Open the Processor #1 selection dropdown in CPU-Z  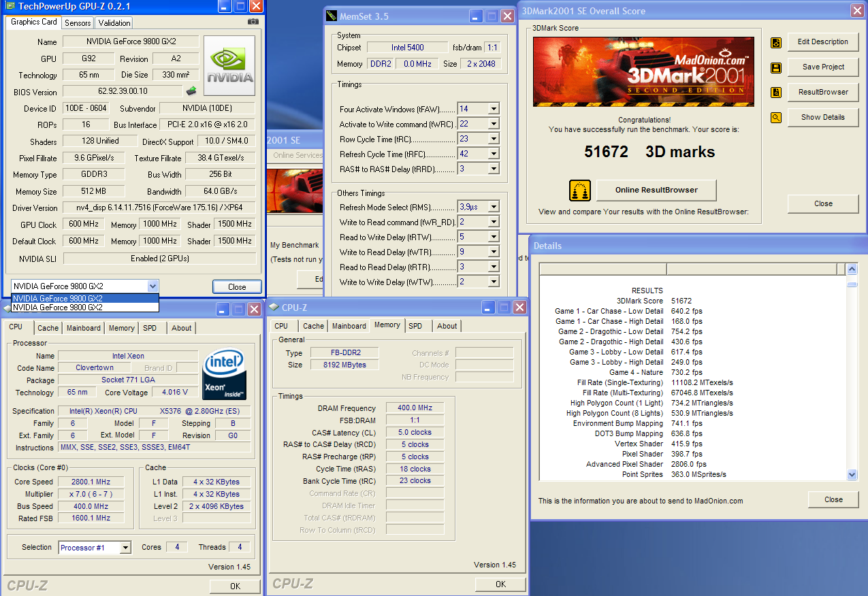[x=125, y=548]
